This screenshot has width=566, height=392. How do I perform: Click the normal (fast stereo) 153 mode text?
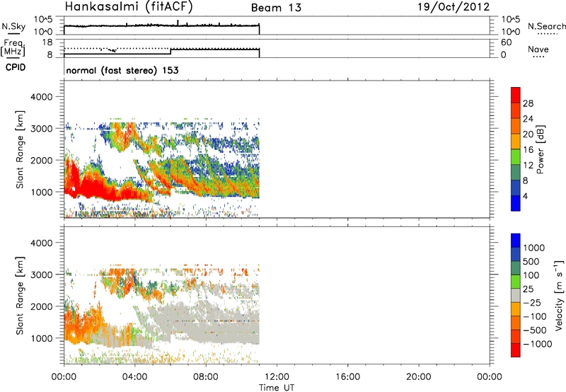click(x=122, y=70)
